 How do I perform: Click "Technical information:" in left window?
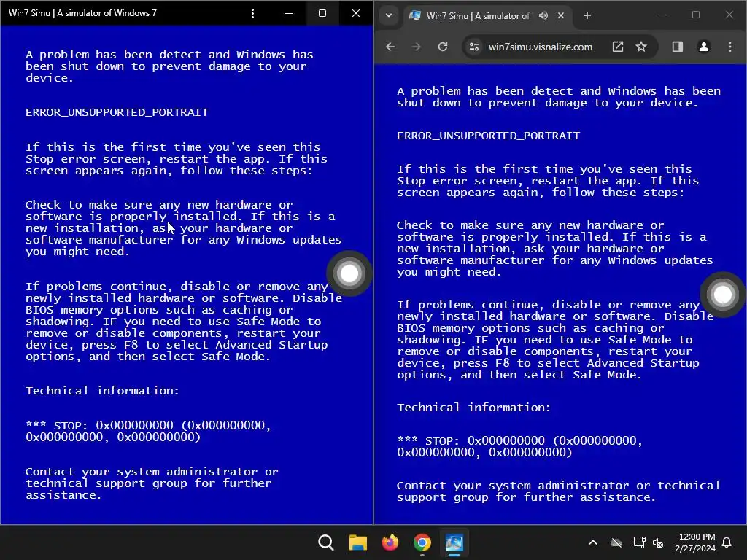102,391
